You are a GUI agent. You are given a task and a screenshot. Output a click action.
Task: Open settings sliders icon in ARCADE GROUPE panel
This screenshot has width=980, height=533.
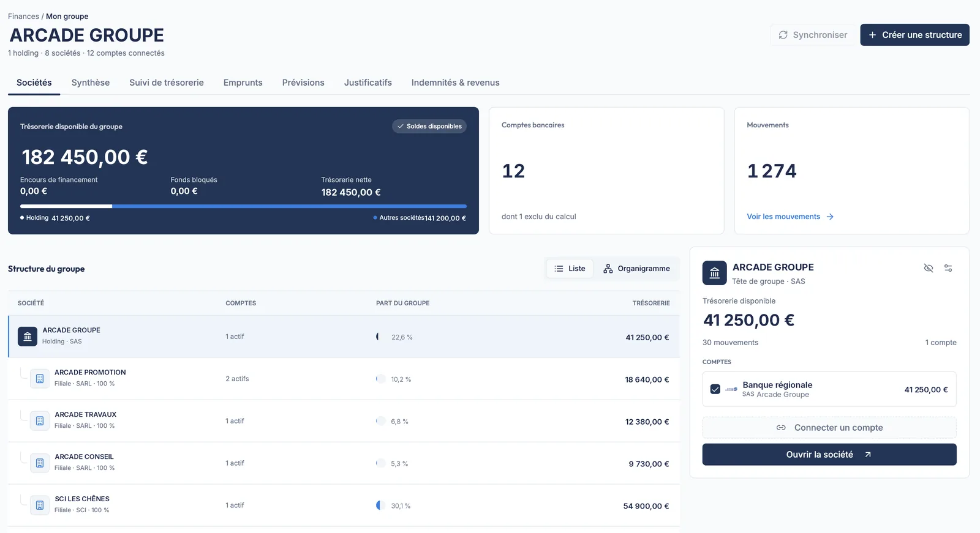point(948,268)
